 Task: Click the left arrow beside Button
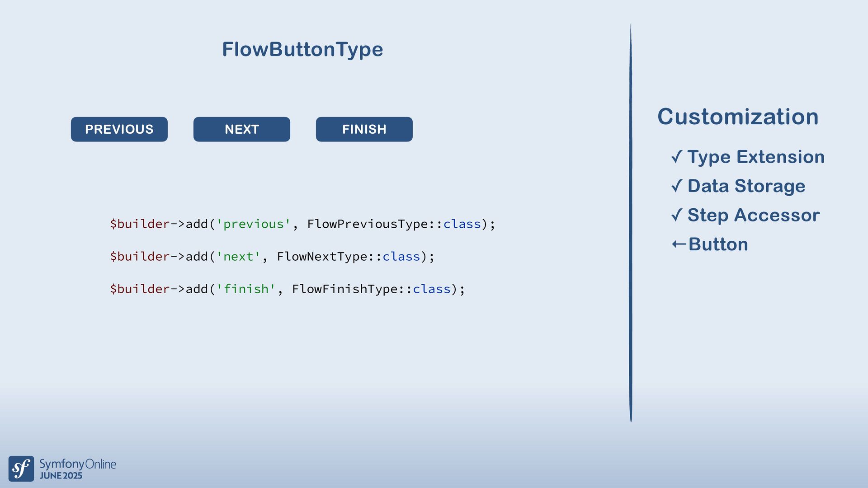(x=679, y=244)
